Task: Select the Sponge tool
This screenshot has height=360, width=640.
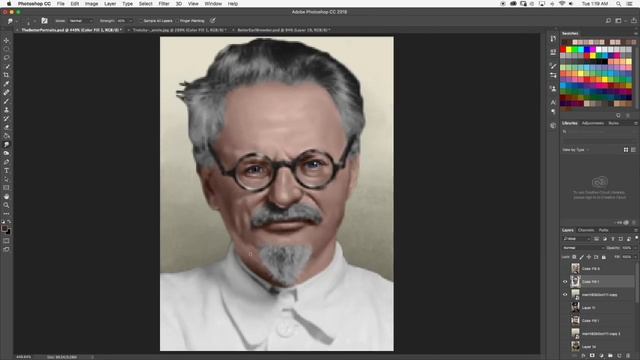Action: 6,153
